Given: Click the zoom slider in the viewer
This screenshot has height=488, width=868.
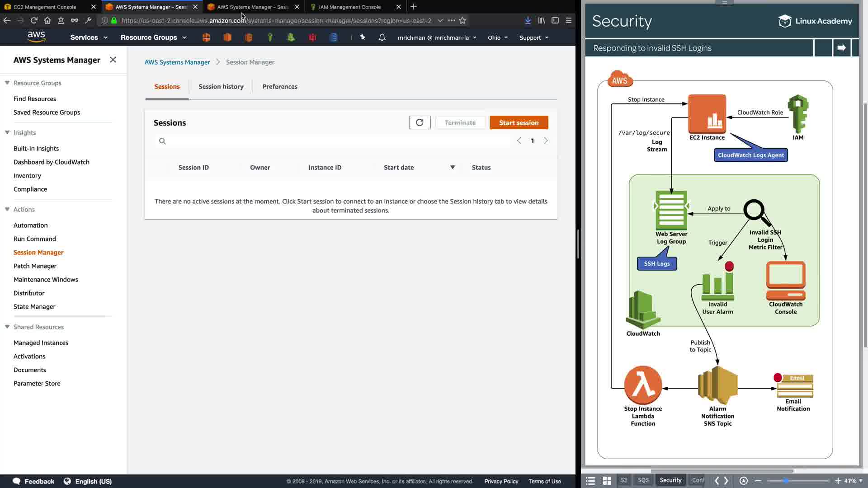Looking at the screenshot, I should (x=786, y=481).
